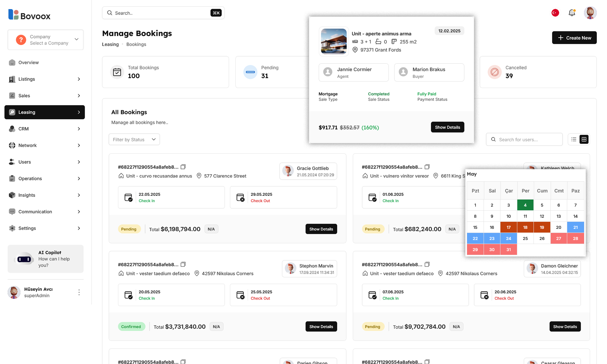Click the Create New button
The height and width of the screenshot is (364, 607).
[574, 38]
